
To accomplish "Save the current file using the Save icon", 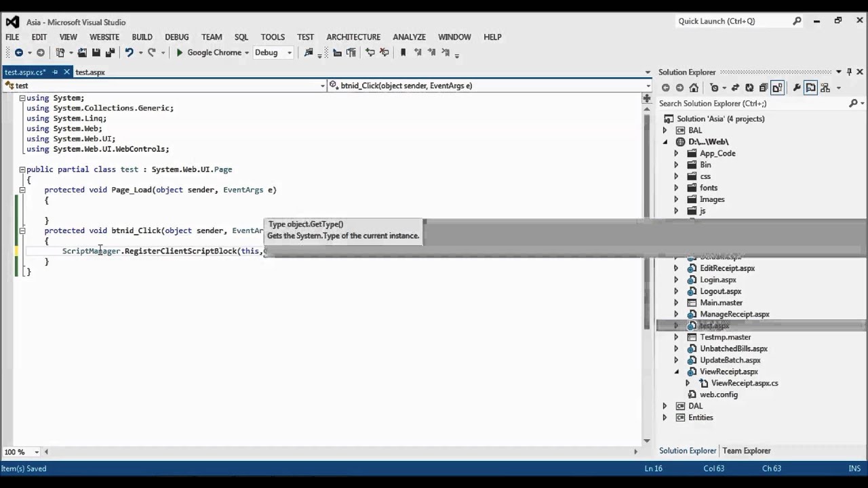I will pos(96,53).
